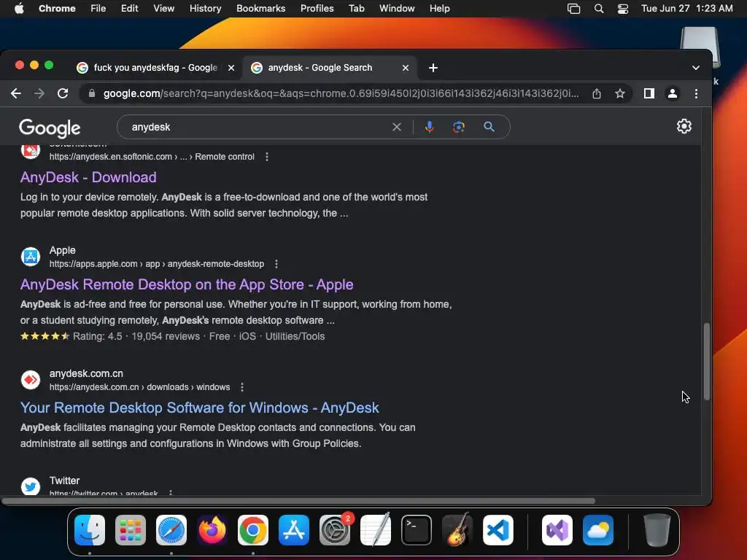Open the Profiles menu
747x560 pixels.
317,9
